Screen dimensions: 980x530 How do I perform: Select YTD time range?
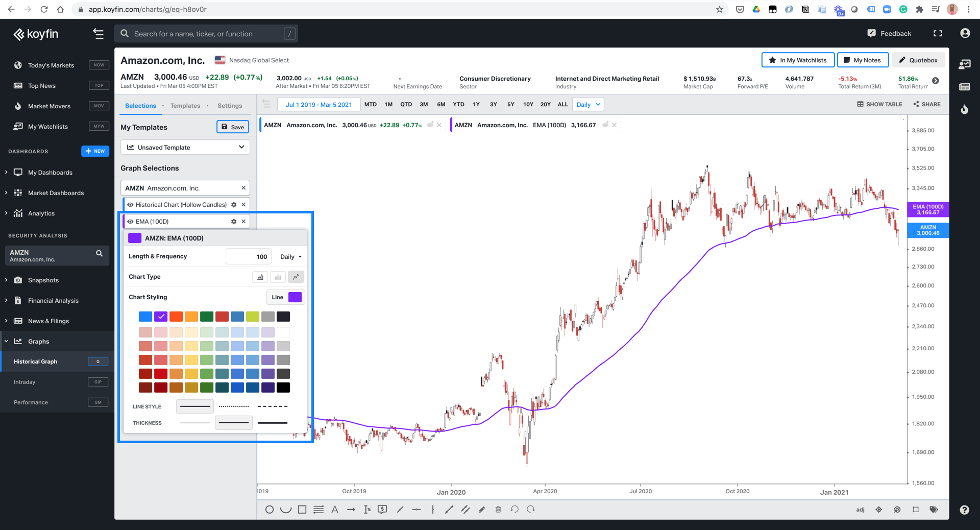(x=459, y=105)
